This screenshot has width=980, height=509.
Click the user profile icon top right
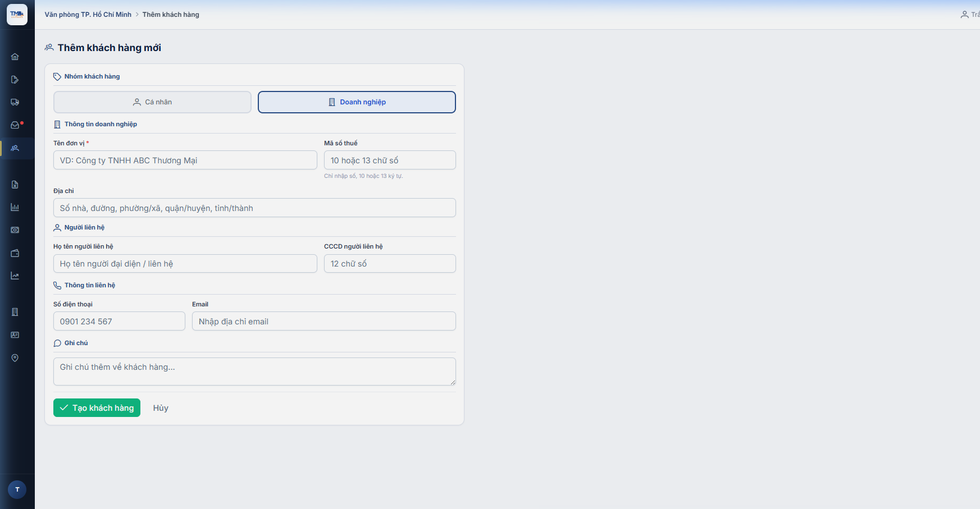pos(964,15)
